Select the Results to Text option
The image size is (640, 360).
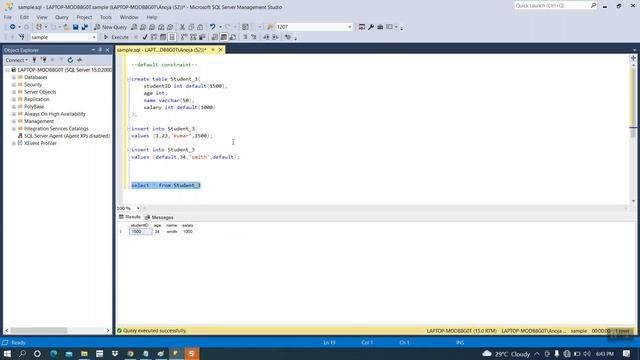tap(215, 37)
